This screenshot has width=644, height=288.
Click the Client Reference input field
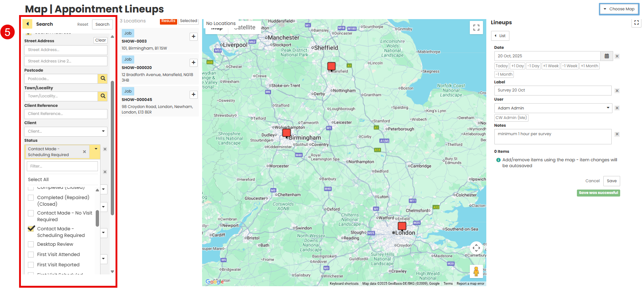66,114
